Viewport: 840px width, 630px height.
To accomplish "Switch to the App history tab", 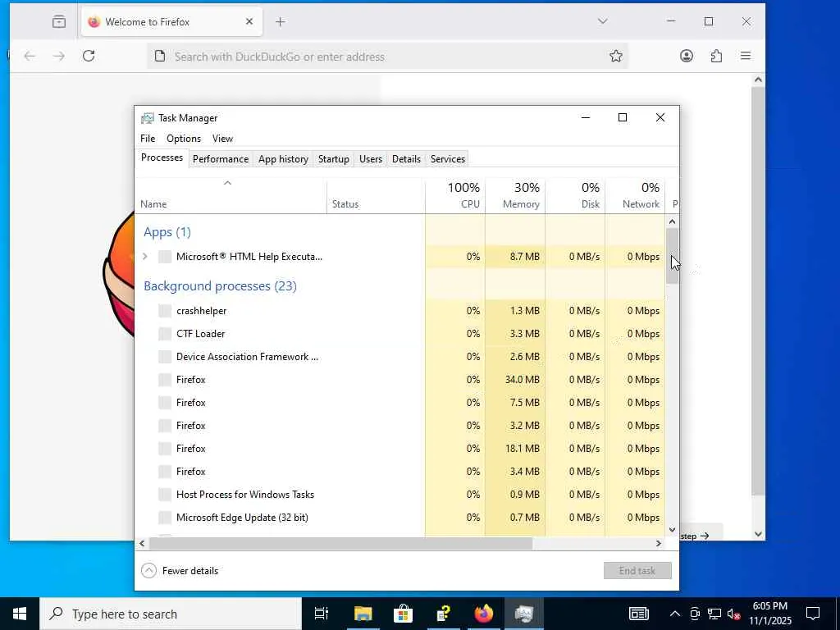I will tap(283, 159).
